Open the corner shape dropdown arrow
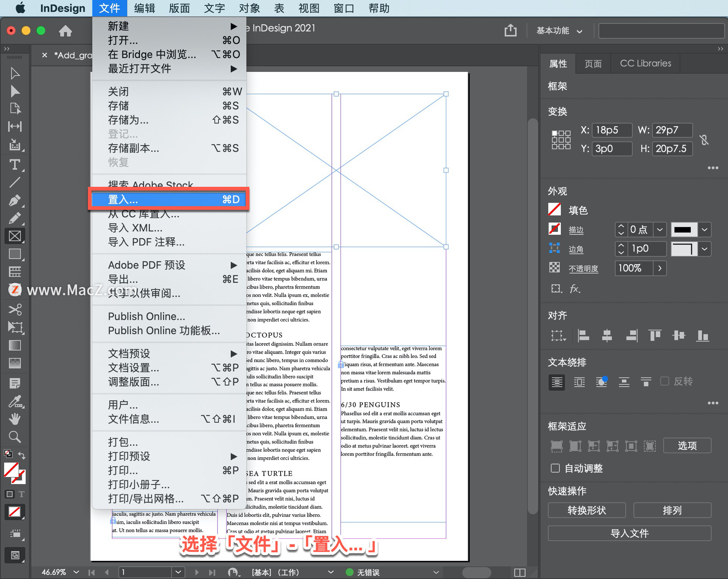Screen dimensions: 728x579 [704, 249]
